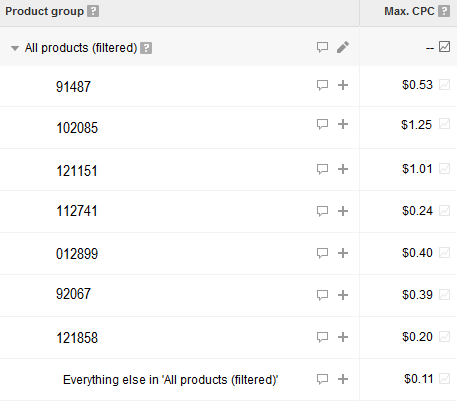Edit the $0.53 max CPC bid
465x405 pixels.
tap(417, 85)
